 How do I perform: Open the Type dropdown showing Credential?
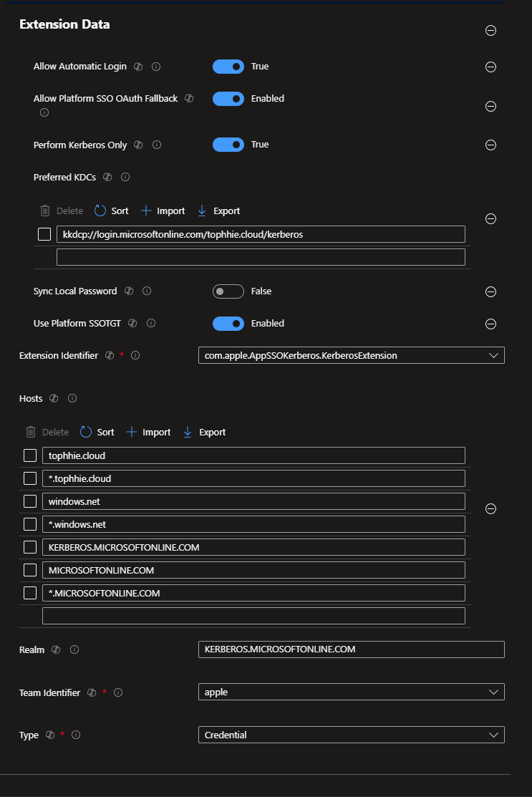point(351,735)
